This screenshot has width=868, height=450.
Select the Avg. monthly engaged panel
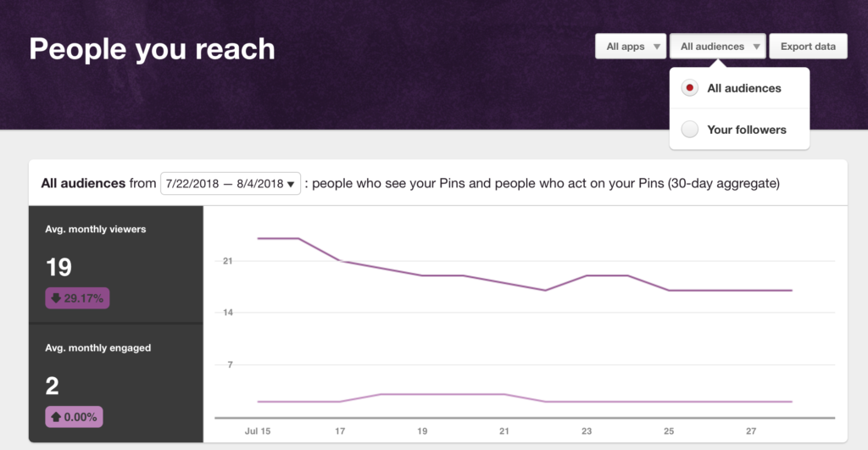116,383
